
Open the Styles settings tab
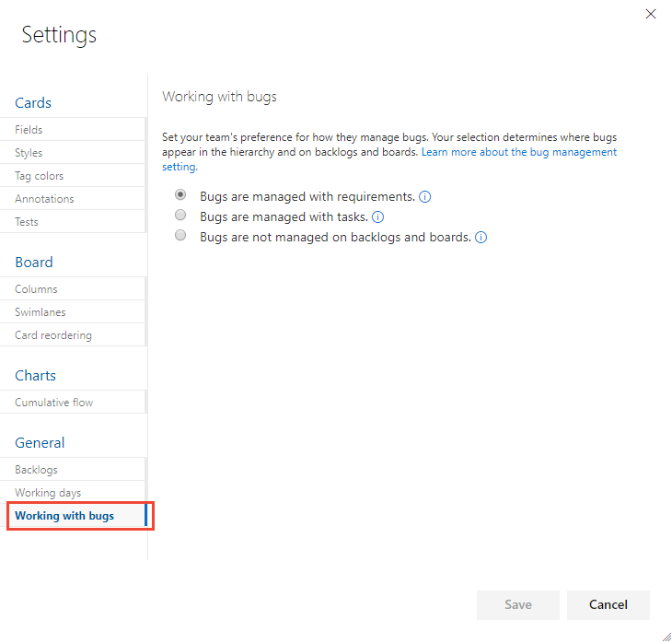tap(29, 153)
